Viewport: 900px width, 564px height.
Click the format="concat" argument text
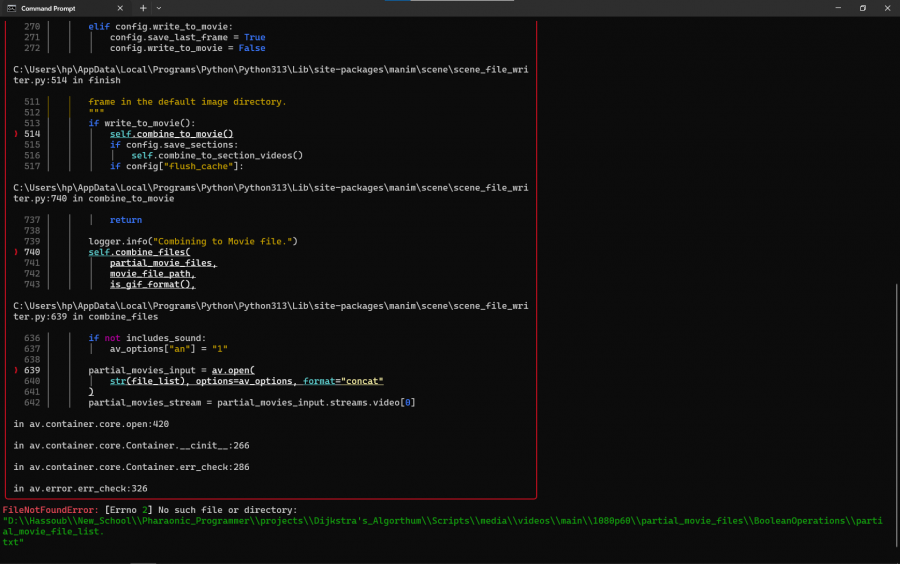pyautogui.click(x=342, y=381)
